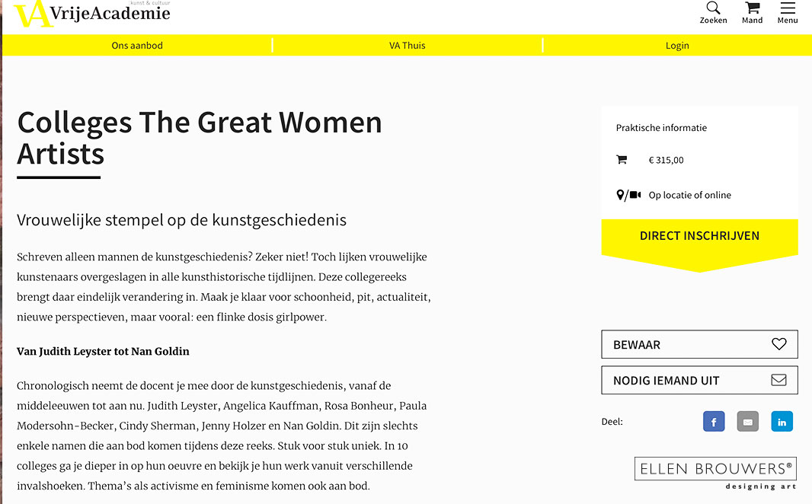Click the Vrije Academie logo
Screen dimensions: 812x504
click(91, 13)
